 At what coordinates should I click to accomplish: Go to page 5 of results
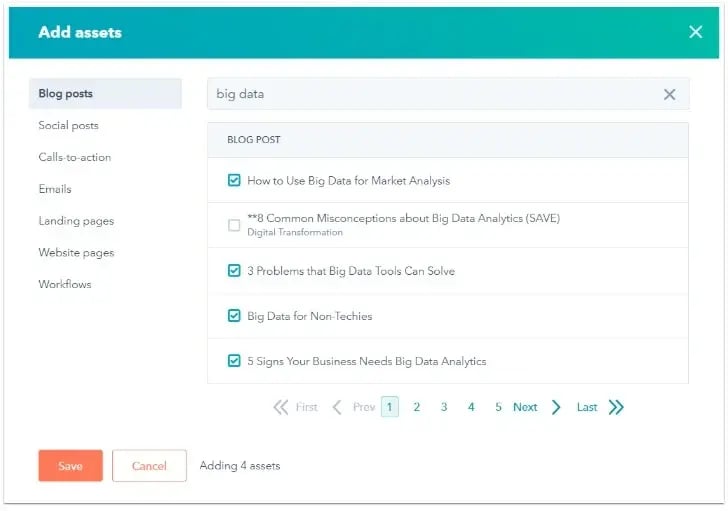(x=498, y=407)
